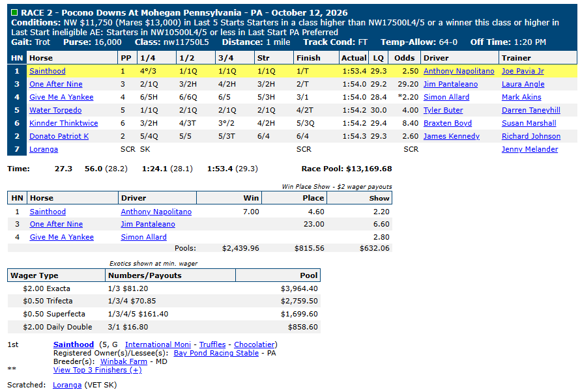
Task: Open driver Jim Pantaleano in results table
Action: [x=450, y=84]
